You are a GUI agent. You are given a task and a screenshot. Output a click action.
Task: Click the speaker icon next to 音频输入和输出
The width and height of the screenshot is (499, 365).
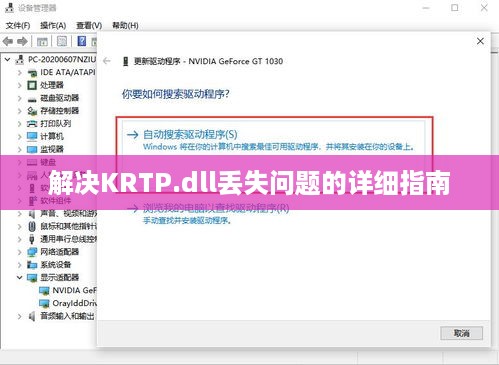click(32, 316)
